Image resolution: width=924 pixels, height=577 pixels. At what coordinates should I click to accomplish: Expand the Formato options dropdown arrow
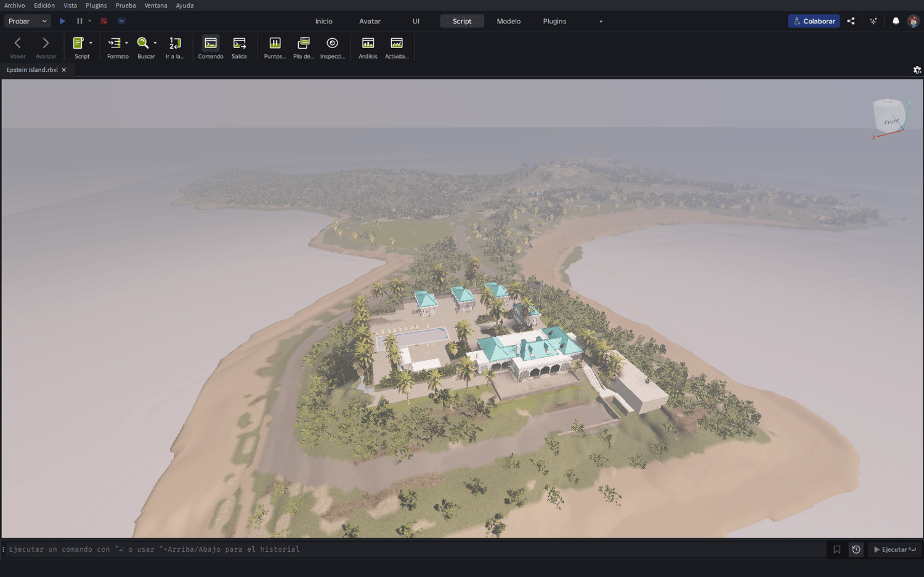126,43
